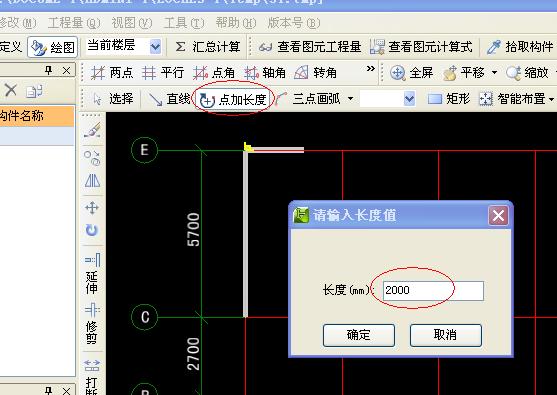557x395 pixels.
Task: Click the 修剪 trim tool in sidebar
Action: (x=92, y=323)
